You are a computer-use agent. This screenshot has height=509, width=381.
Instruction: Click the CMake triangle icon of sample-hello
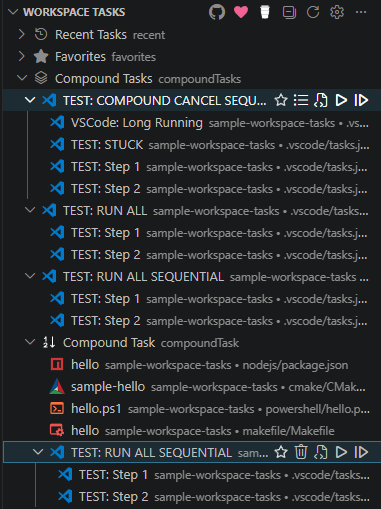pyautogui.click(x=57, y=386)
